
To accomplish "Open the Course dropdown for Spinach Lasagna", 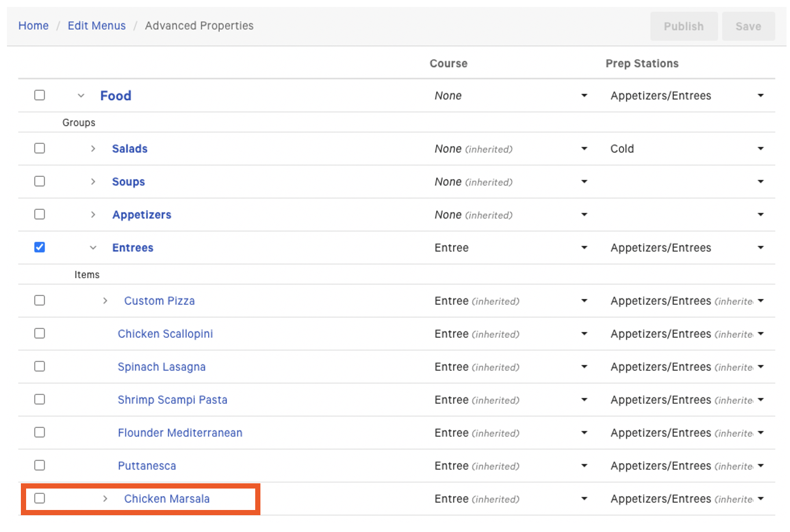I will (x=584, y=367).
